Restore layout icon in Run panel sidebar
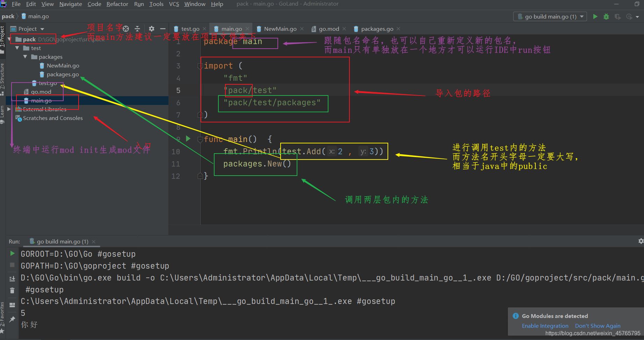644x340 pixels. (12, 305)
